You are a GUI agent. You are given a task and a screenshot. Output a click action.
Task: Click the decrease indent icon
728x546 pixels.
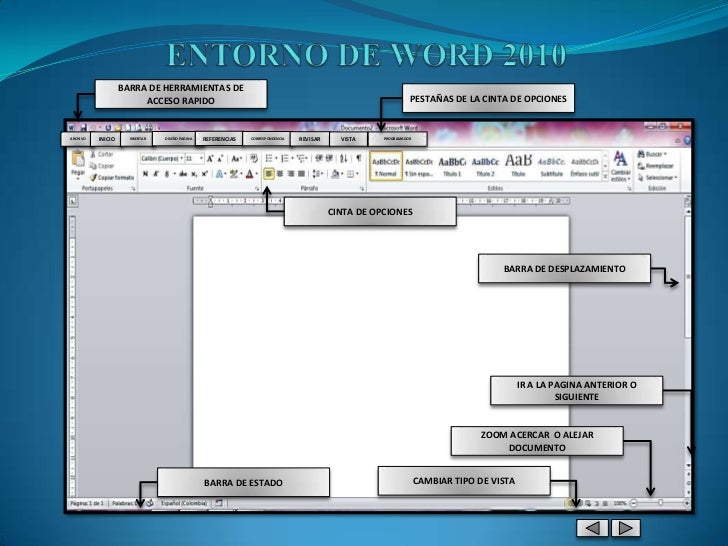(319, 159)
